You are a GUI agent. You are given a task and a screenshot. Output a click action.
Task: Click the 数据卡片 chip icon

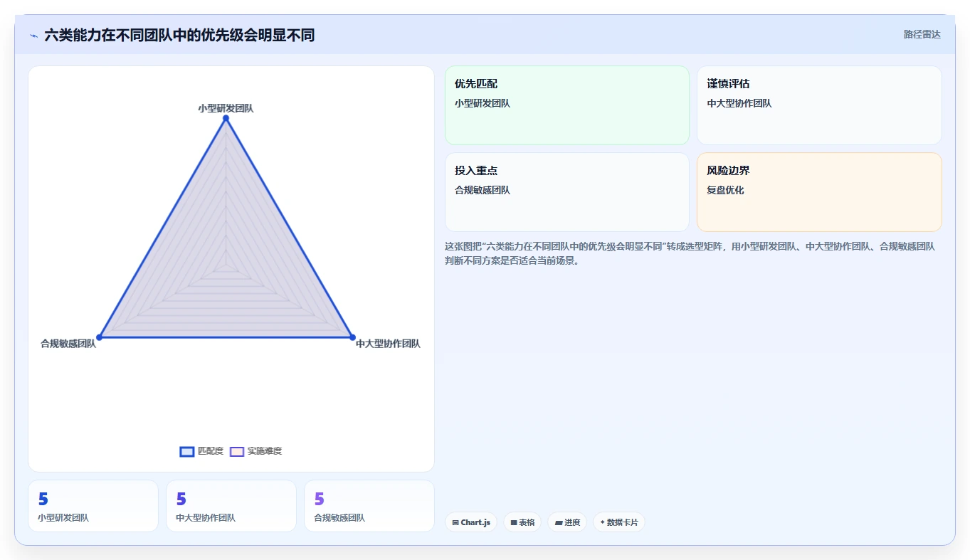602,522
